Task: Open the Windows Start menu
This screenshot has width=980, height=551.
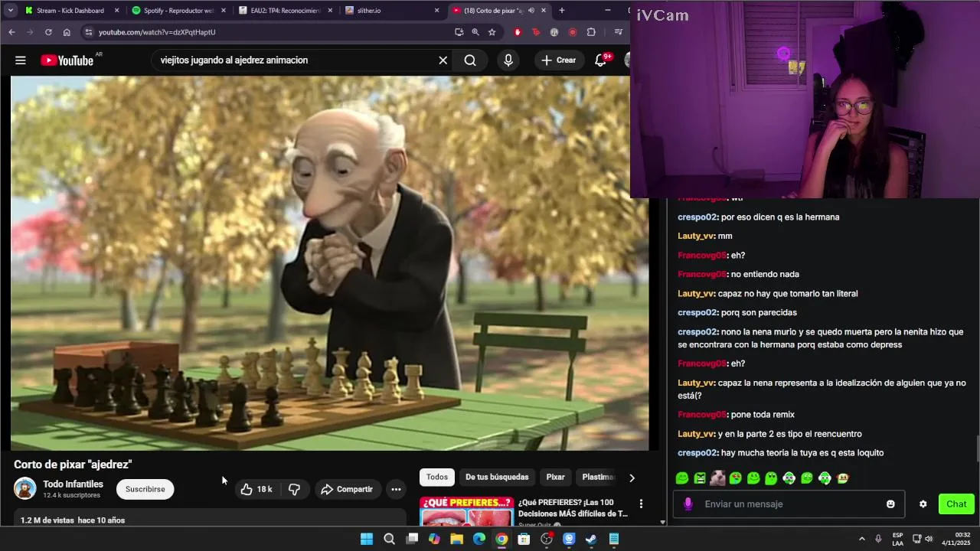Action: point(367,539)
